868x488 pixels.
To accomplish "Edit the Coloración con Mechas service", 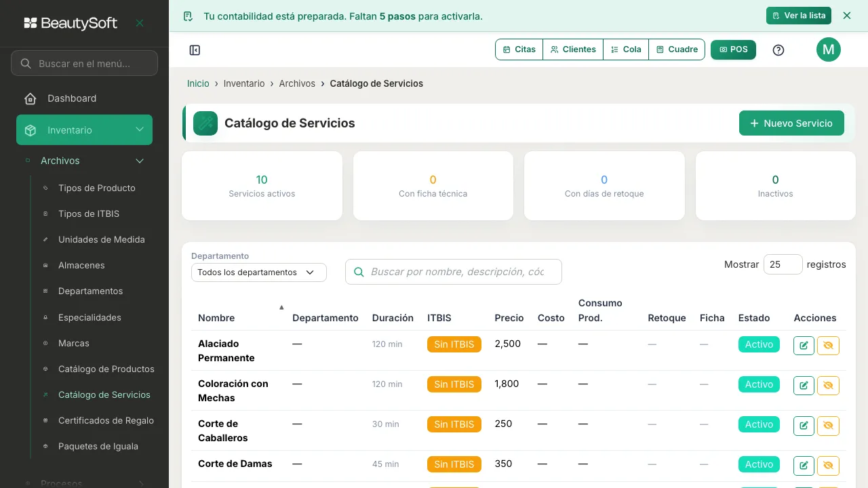I will click(804, 386).
